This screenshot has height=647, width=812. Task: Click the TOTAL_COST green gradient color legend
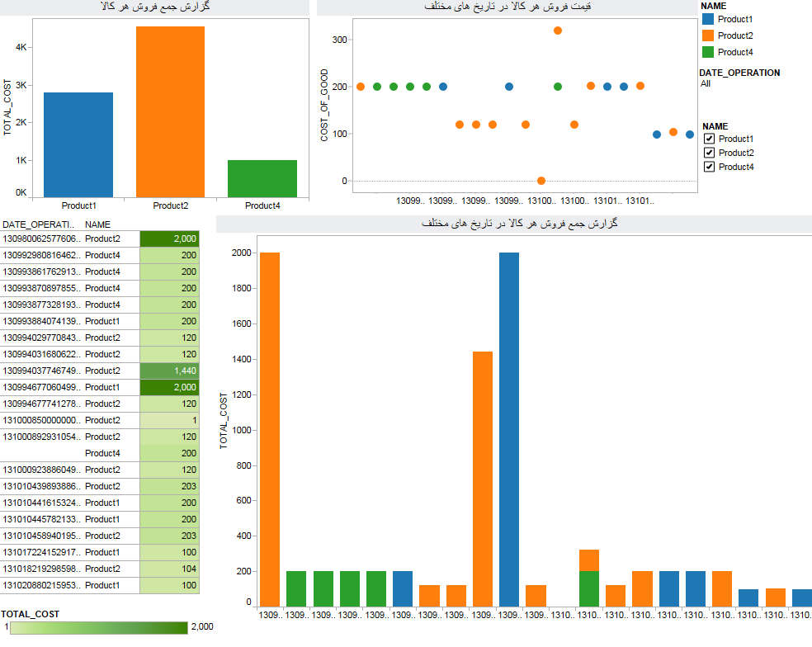coord(99,628)
